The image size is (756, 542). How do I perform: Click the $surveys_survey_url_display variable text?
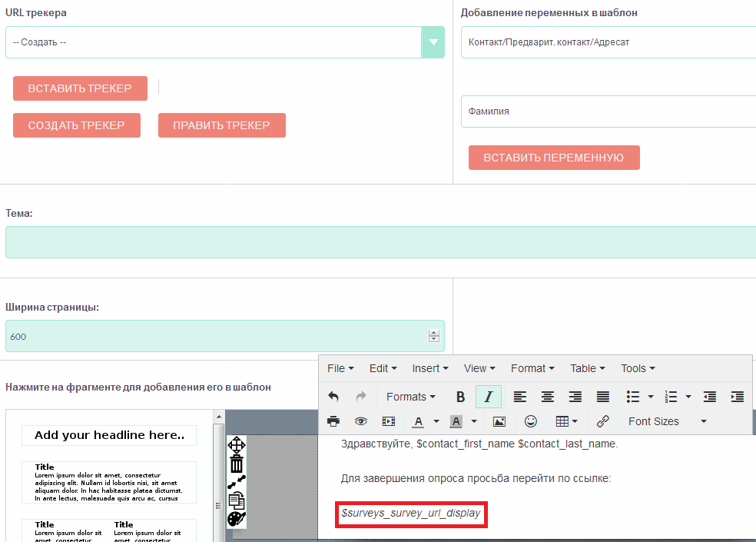tap(411, 513)
